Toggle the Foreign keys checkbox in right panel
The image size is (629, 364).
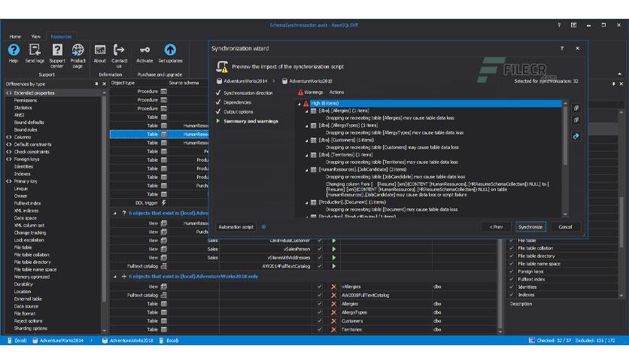click(x=512, y=271)
